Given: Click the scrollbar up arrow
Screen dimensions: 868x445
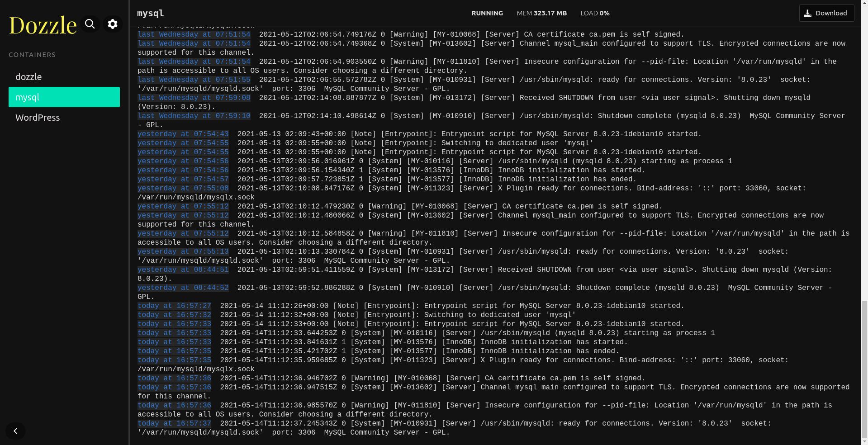Looking at the screenshot, I should [864, 3].
